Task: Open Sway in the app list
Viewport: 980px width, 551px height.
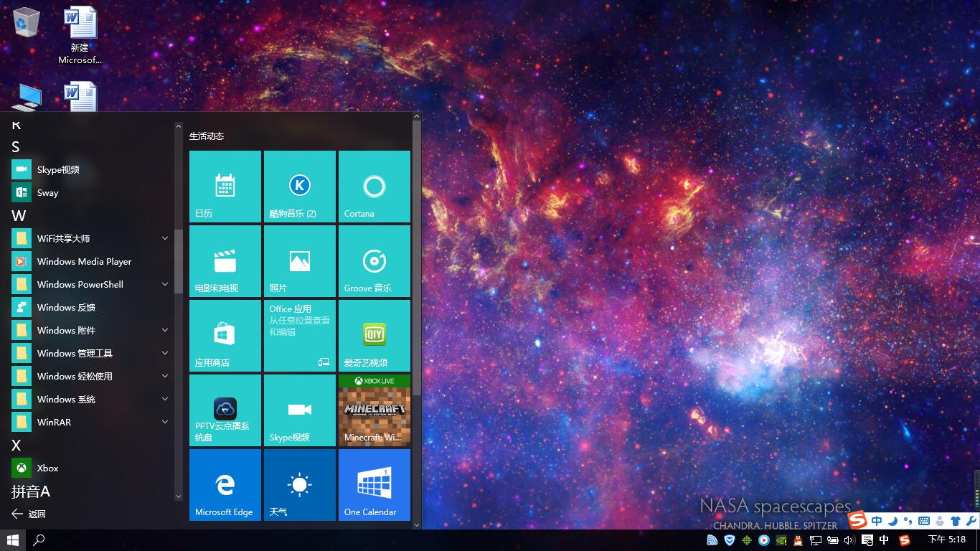Action: (92, 192)
